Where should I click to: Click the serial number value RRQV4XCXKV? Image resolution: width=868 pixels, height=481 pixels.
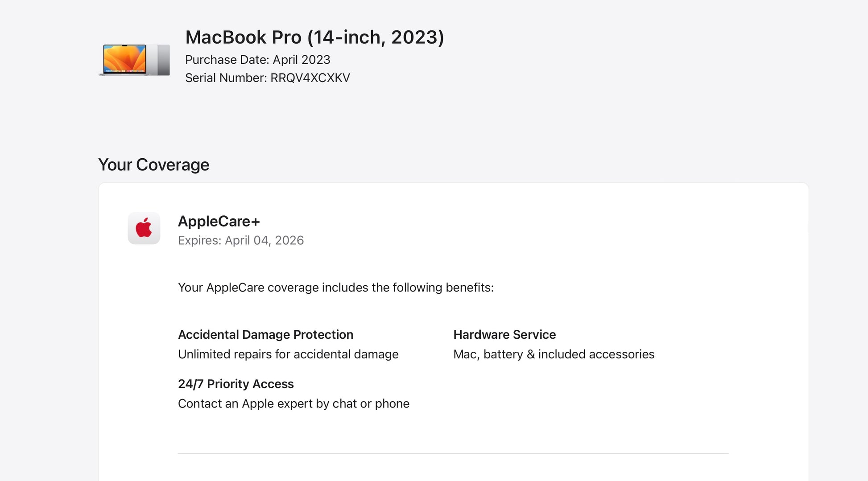(310, 78)
